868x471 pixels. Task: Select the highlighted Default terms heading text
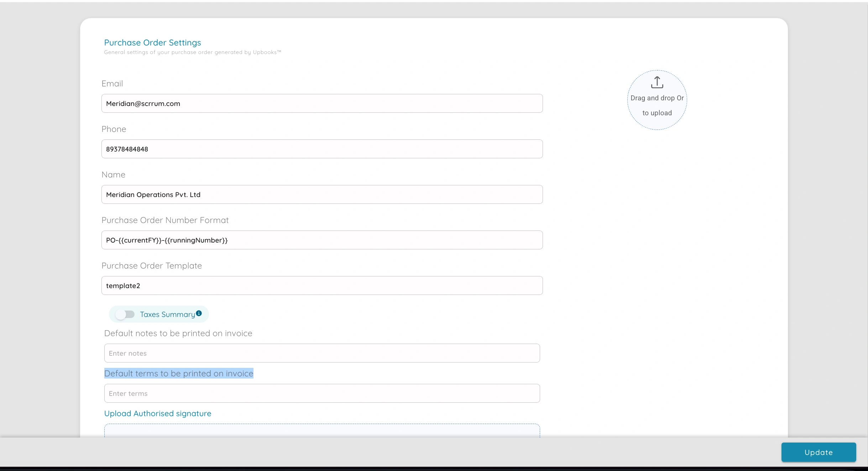[179, 373]
